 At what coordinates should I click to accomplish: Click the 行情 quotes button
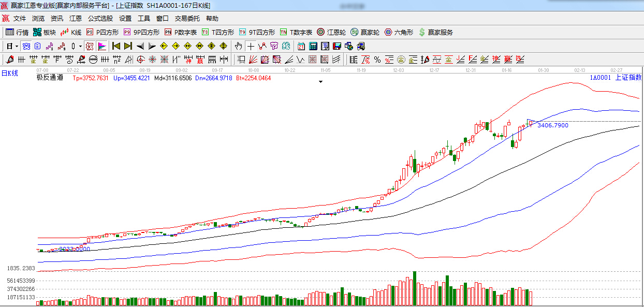pos(17,32)
